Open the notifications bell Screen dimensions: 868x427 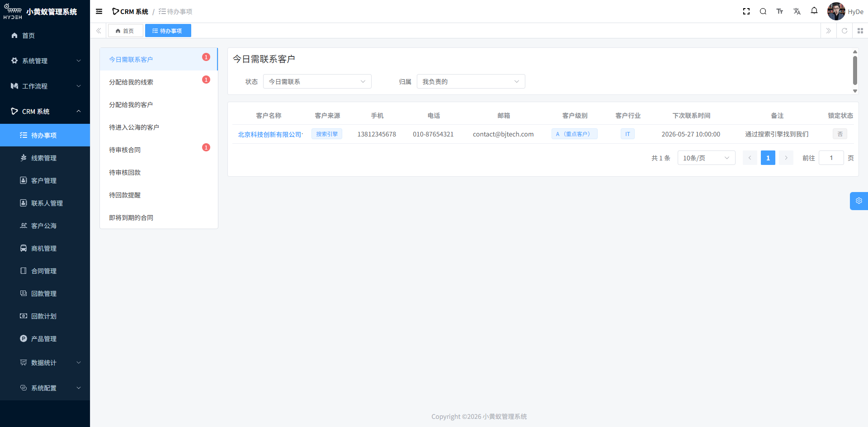click(814, 11)
